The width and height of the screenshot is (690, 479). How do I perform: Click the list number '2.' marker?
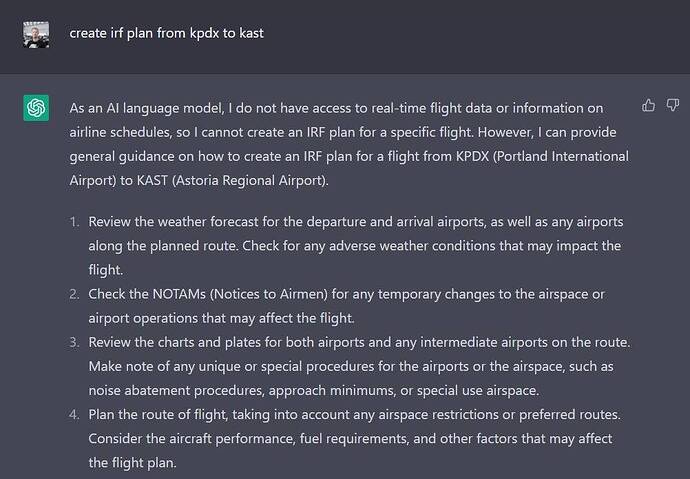pyautogui.click(x=74, y=294)
